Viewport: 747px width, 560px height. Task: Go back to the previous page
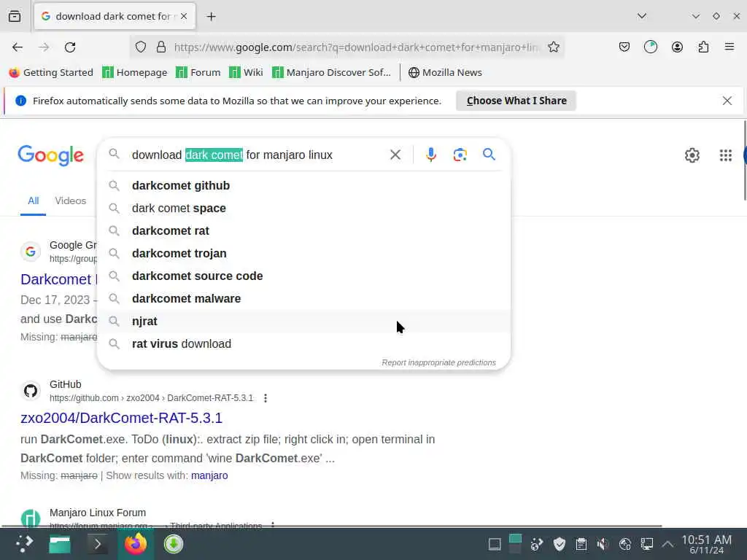coord(18,47)
